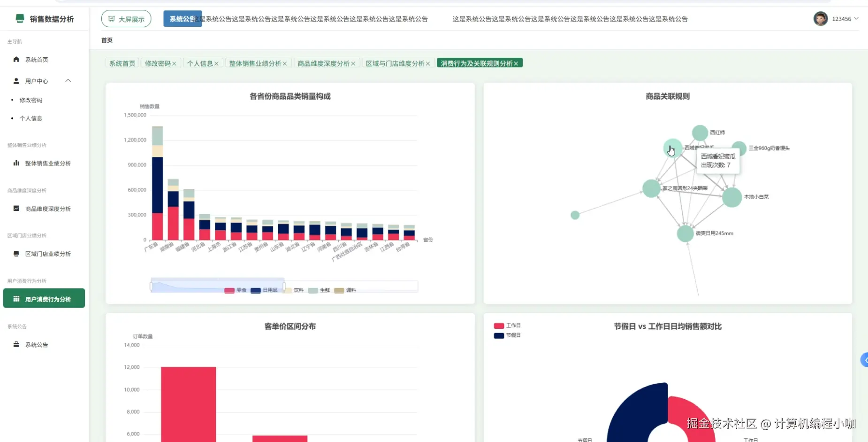The height and width of the screenshot is (442, 868).
Task: Click the 三全960g奶香馒头 graph node
Action: pos(739,148)
